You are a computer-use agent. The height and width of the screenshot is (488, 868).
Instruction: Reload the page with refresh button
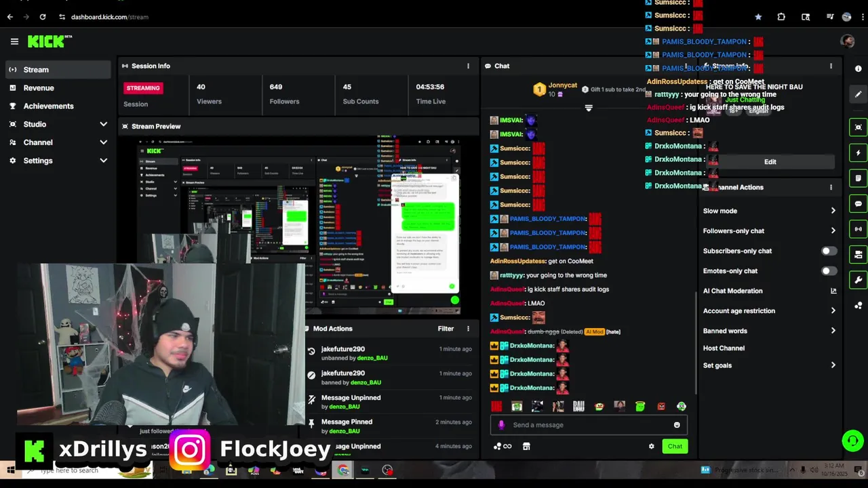pos(42,16)
